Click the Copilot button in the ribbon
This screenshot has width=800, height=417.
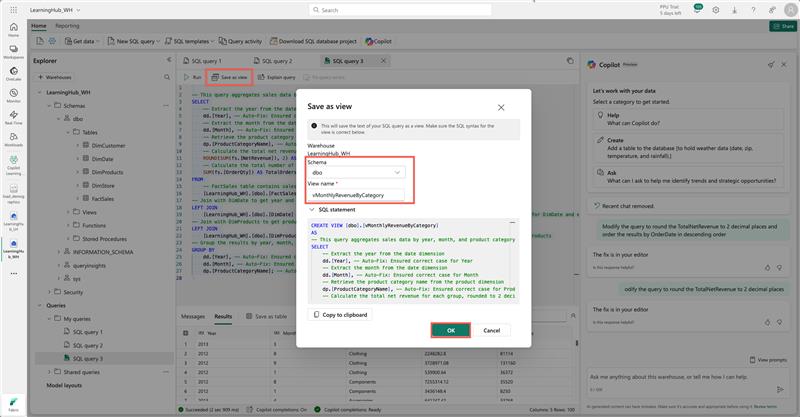click(x=379, y=41)
